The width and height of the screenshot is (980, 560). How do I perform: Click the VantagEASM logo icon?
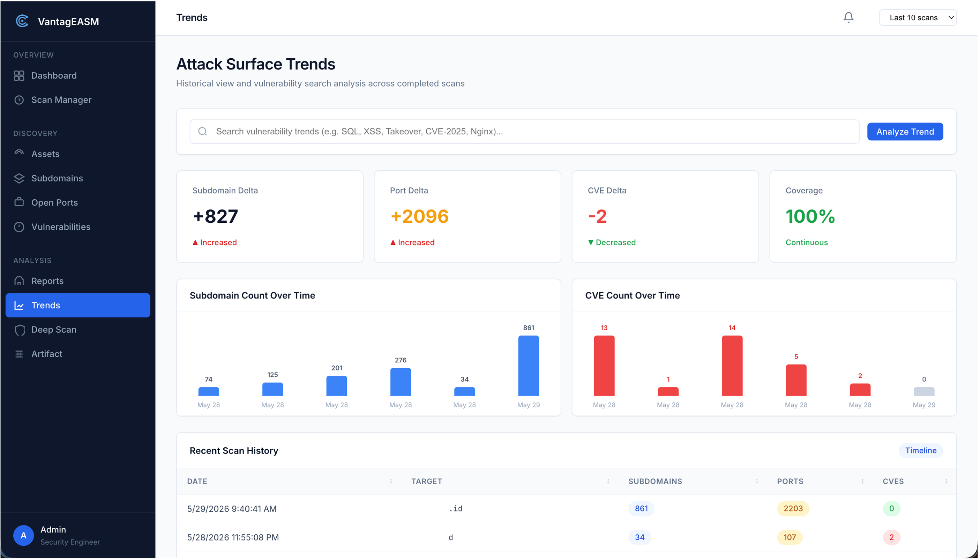point(22,21)
